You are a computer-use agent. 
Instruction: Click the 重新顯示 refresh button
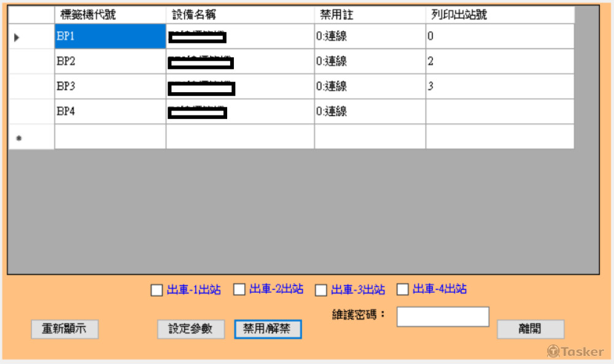64,329
